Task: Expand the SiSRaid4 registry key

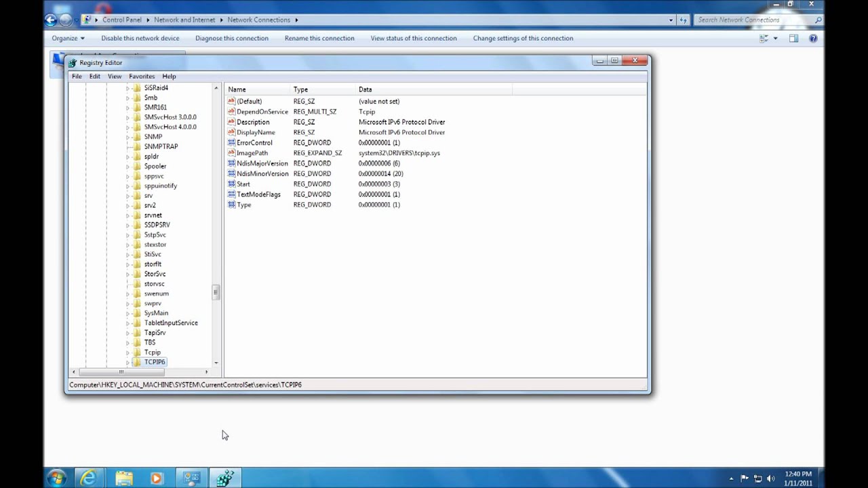Action: (x=127, y=88)
